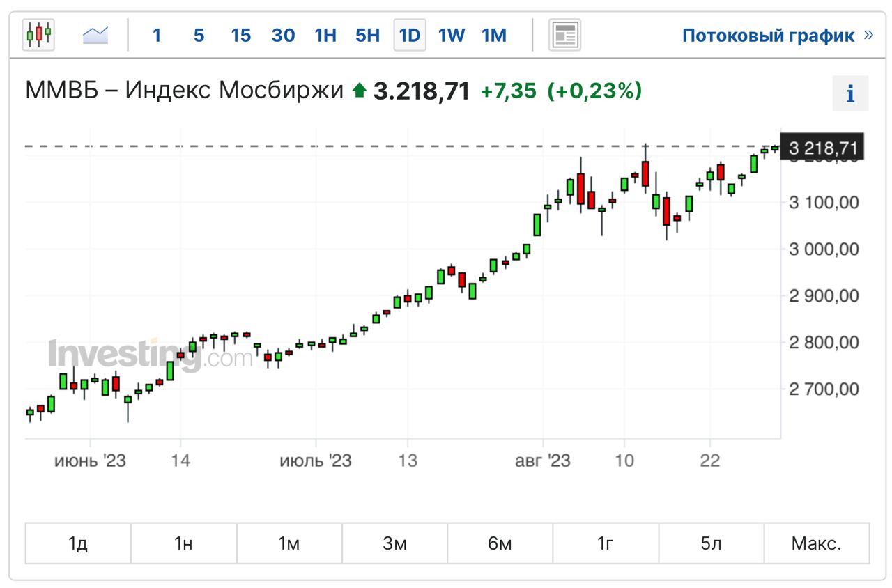This screenshot has width=892, height=588.
Task: Click the green up-arrow next to price
Action: coord(360,91)
